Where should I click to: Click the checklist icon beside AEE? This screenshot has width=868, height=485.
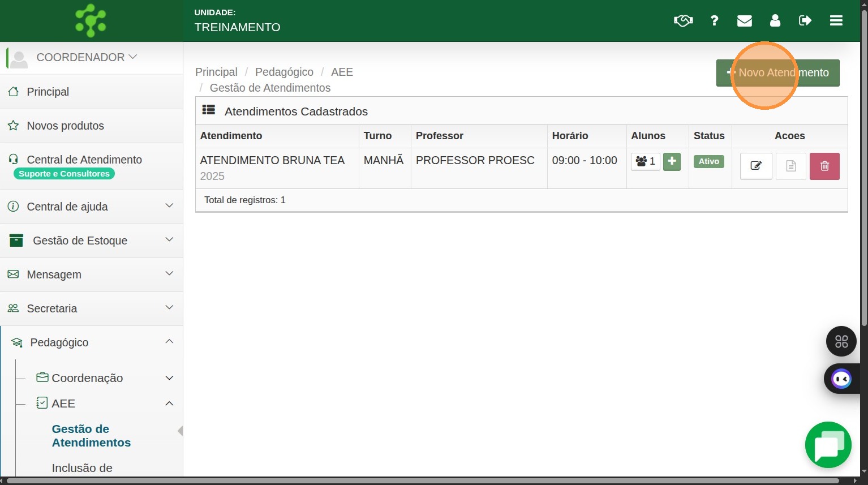[42, 402]
